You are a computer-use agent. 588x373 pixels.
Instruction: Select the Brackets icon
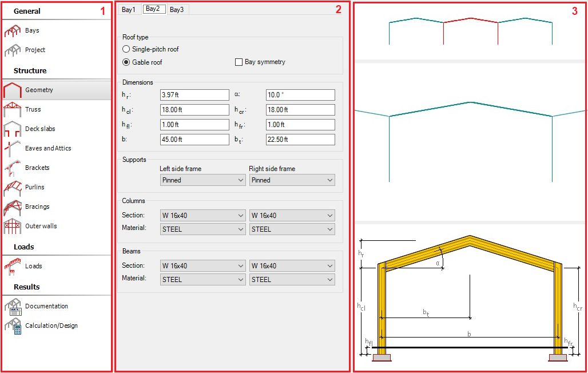point(13,168)
